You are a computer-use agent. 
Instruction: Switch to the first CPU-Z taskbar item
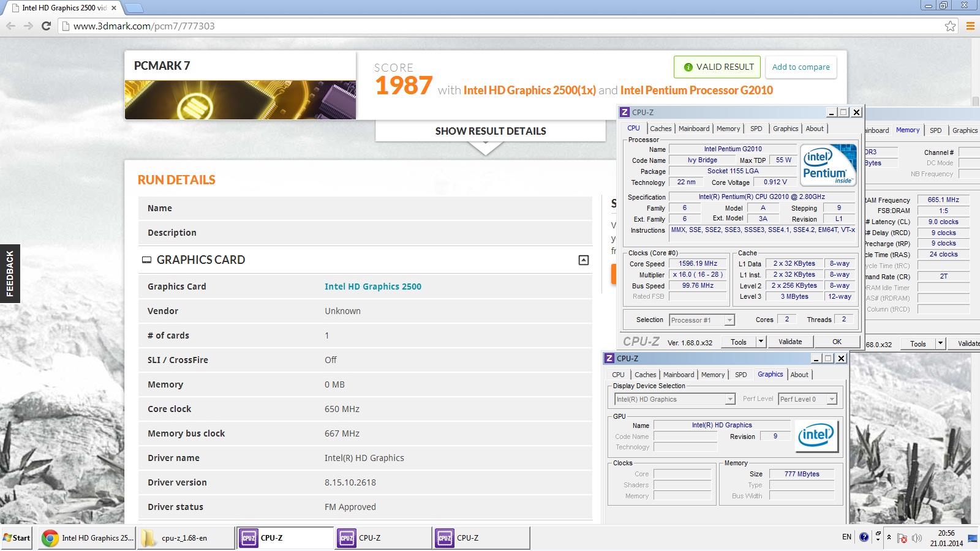(285, 538)
